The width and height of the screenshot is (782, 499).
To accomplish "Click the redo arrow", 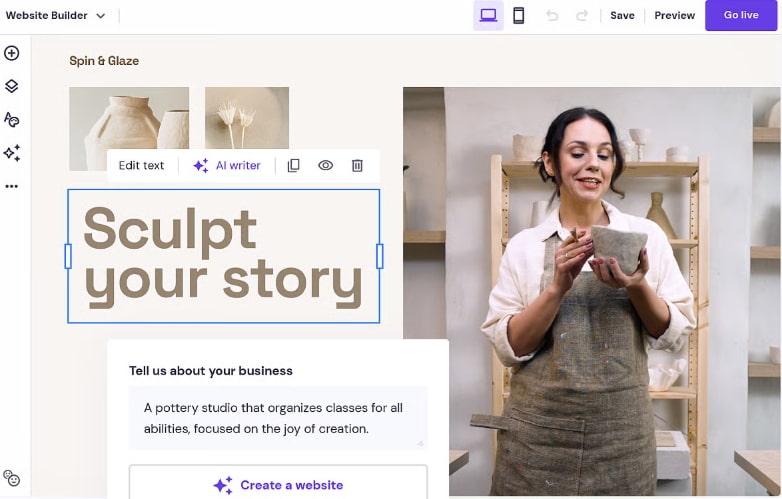I will pos(582,15).
